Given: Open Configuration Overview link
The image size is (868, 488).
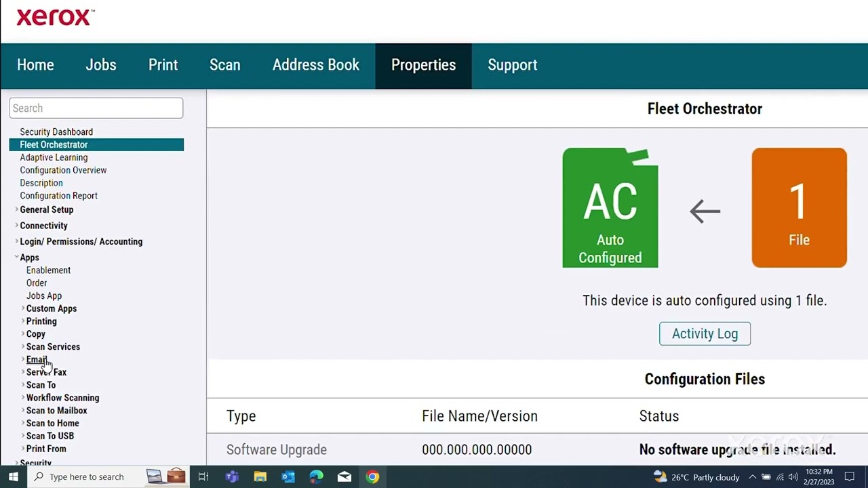Looking at the screenshot, I should [x=63, y=170].
